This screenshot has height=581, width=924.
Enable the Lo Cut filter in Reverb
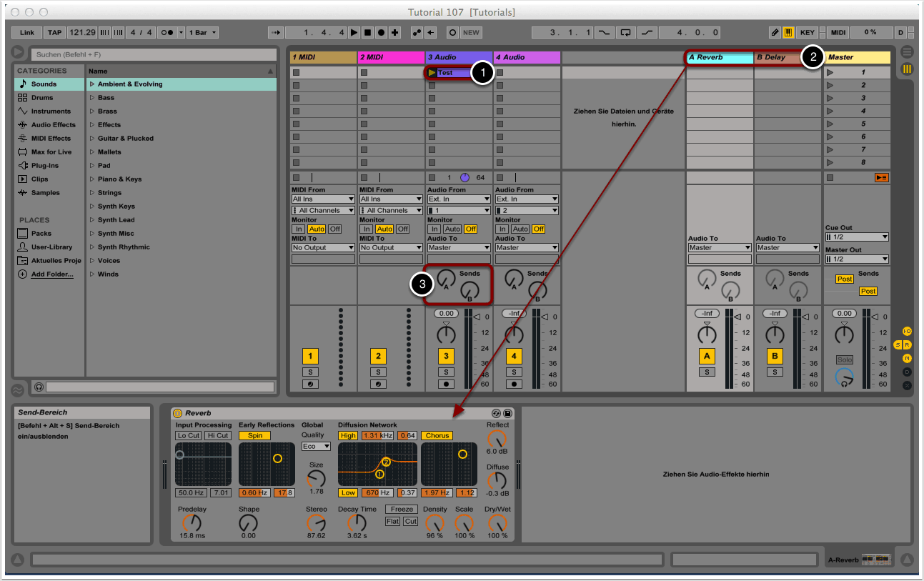(x=189, y=435)
